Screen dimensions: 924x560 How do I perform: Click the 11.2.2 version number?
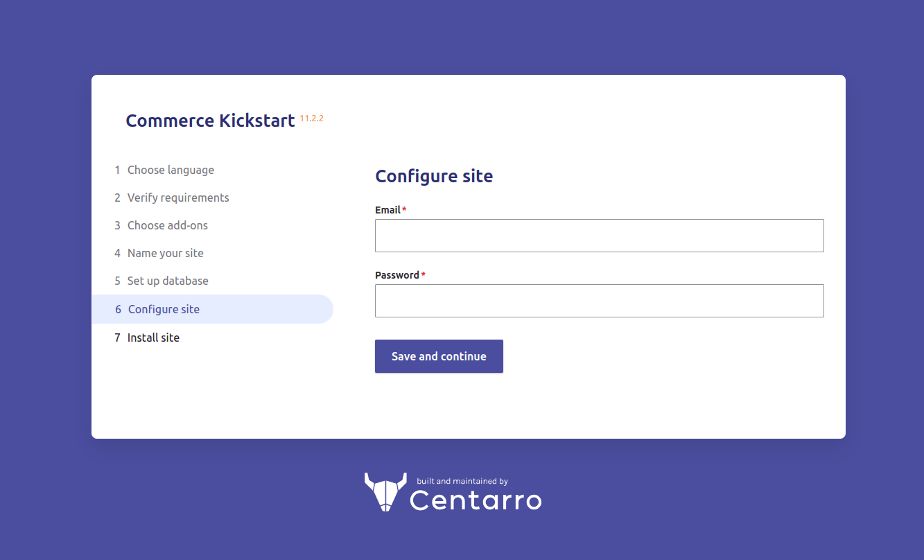[x=312, y=119]
